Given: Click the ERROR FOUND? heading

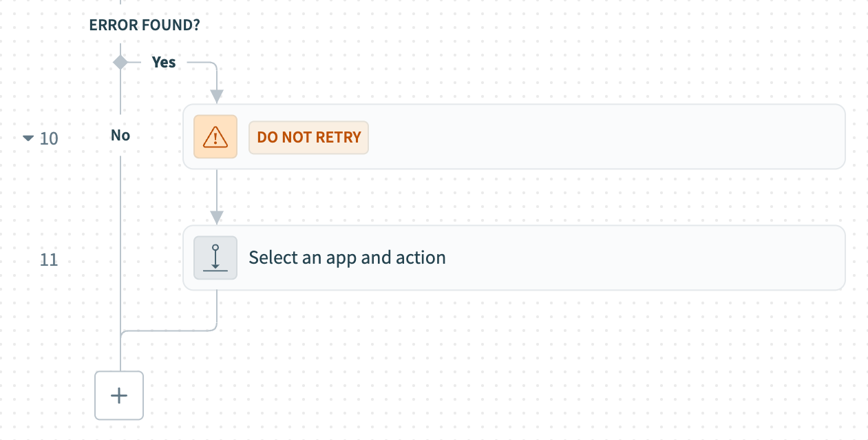Looking at the screenshot, I should [143, 24].
